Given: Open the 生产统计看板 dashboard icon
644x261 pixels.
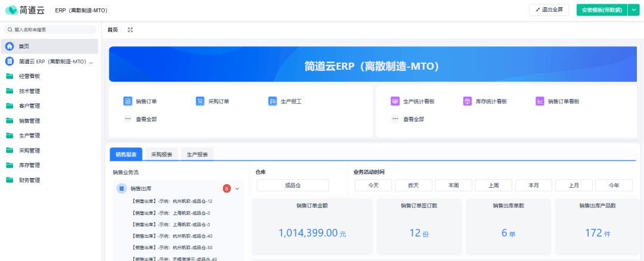Looking at the screenshot, I should click(395, 101).
